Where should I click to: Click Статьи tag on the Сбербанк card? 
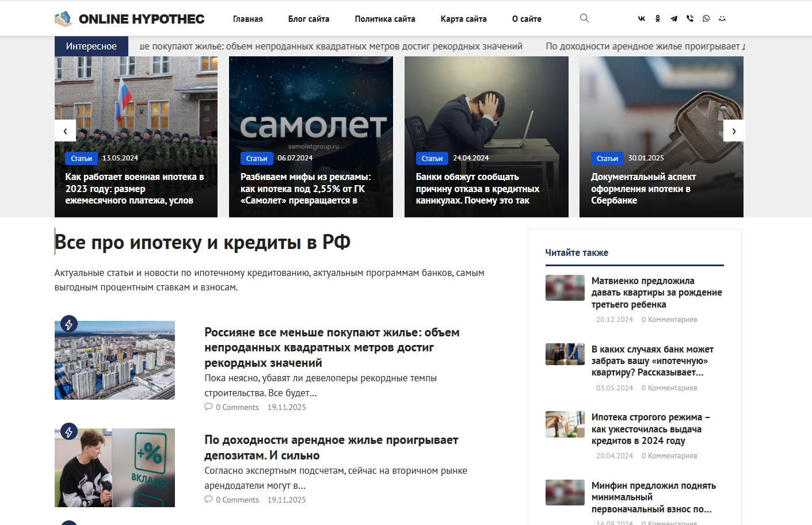607,158
